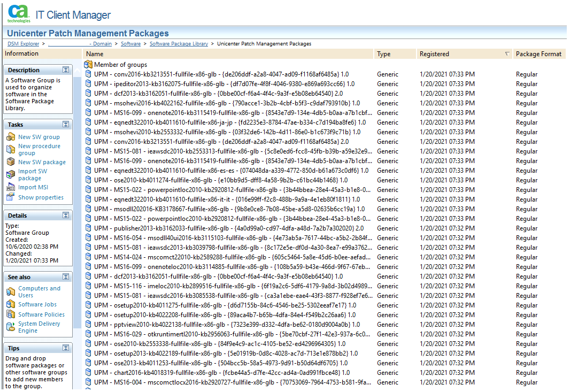Click the New procedure group icon
The height and width of the screenshot is (392, 570).
(11, 149)
